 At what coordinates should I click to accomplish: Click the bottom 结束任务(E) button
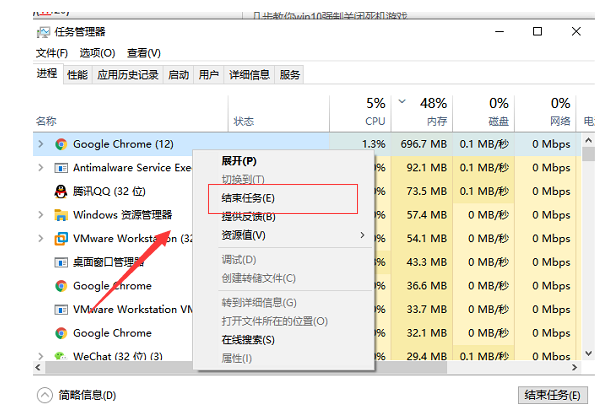point(552,395)
